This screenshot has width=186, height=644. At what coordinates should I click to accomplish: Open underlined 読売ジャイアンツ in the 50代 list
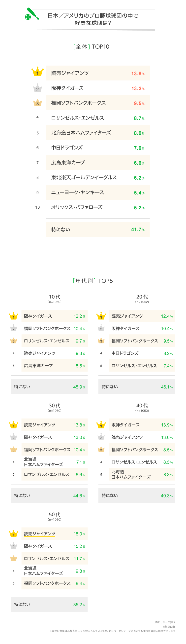pyautogui.click(x=39, y=534)
